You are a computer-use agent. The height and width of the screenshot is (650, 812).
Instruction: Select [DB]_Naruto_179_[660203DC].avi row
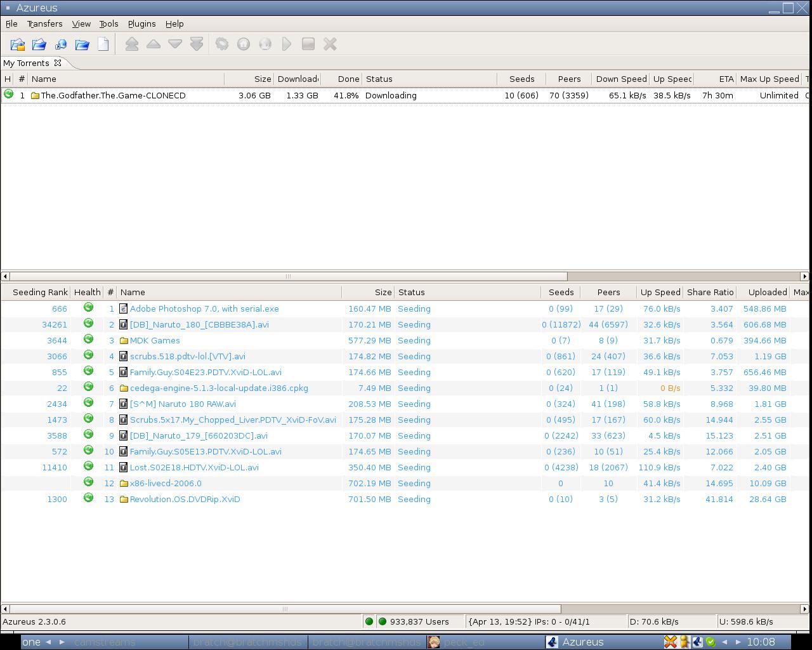(405, 435)
